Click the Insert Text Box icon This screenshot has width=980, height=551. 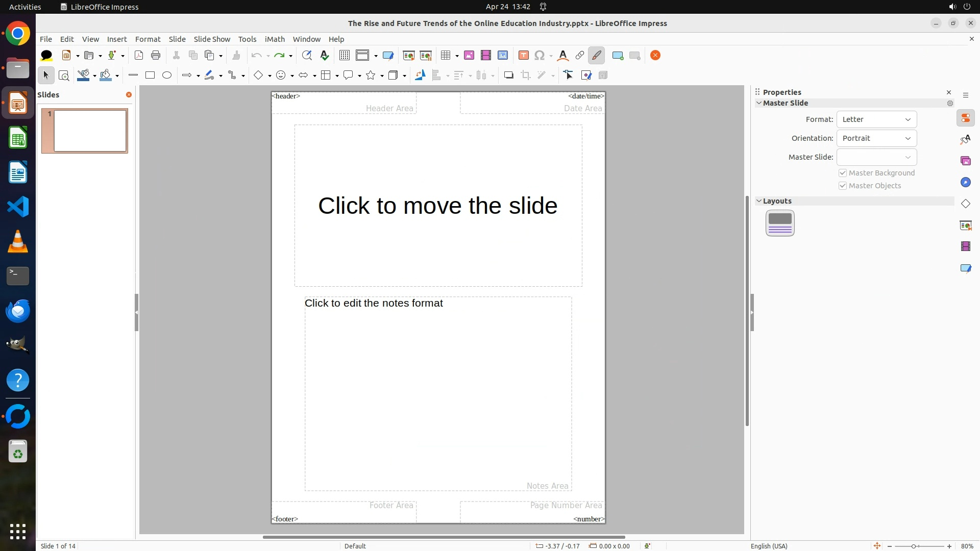tap(523, 56)
